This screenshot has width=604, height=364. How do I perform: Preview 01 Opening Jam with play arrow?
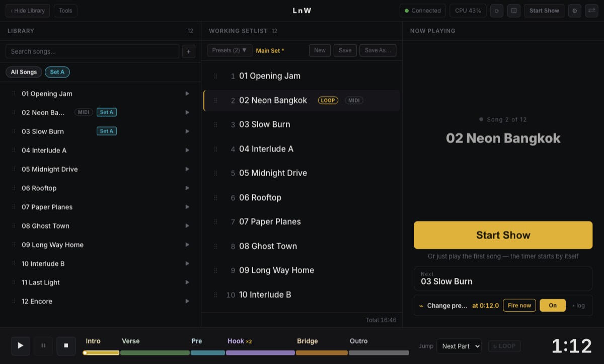187,94
